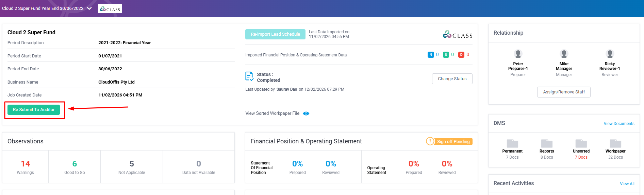Image resolution: width=644 pixels, height=195 pixels.
Task: Click Ricky Reviewer-1 avatar icon
Action: tap(609, 54)
